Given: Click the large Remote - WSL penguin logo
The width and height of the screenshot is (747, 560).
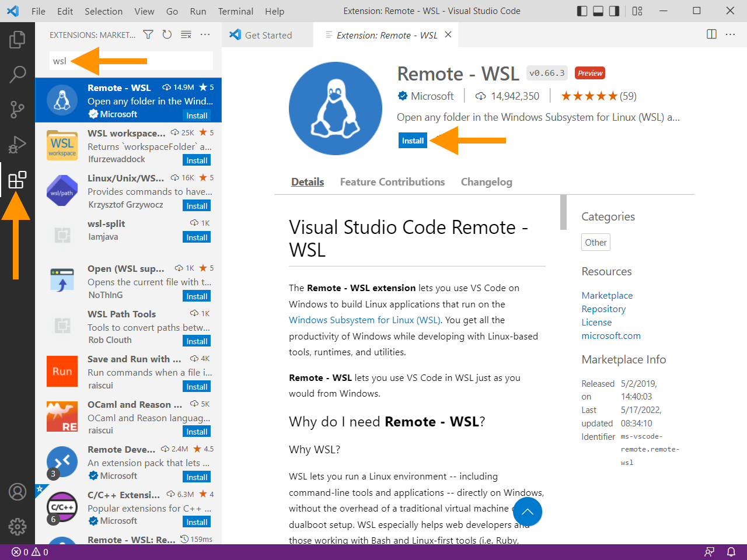Looking at the screenshot, I should [x=336, y=108].
